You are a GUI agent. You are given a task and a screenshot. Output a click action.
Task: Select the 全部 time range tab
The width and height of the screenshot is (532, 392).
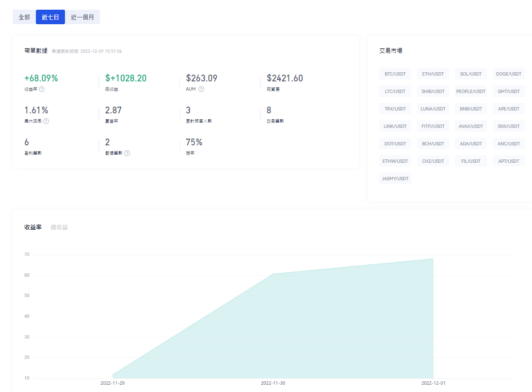[24, 17]
